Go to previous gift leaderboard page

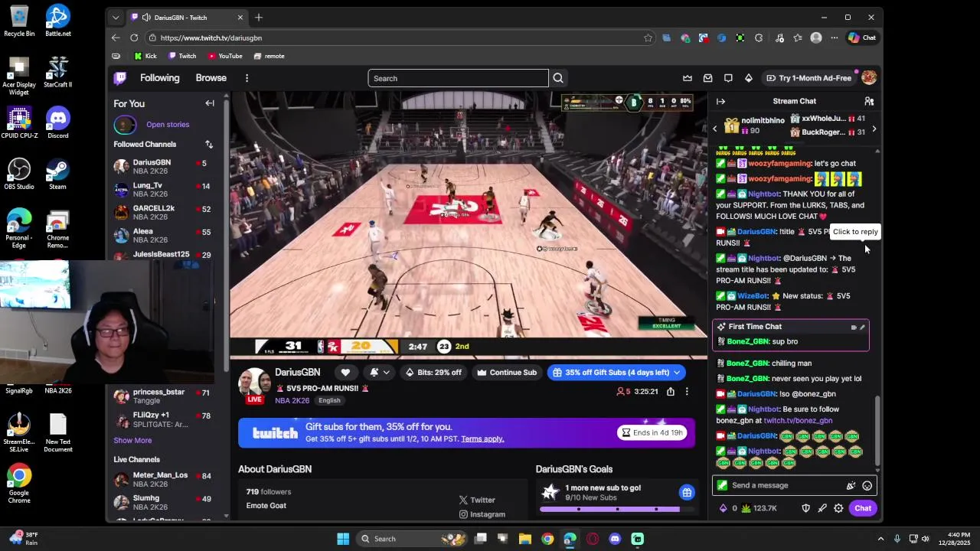pos(715,129)
